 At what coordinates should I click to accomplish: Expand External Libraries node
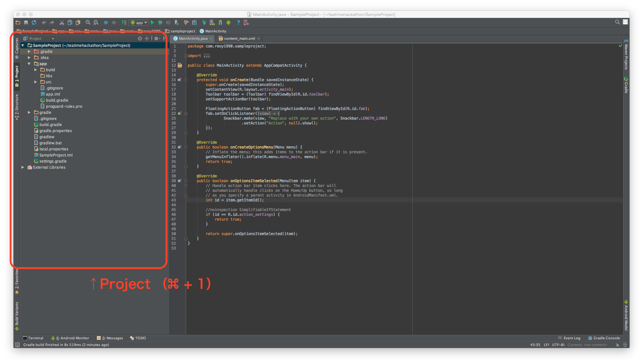click(23, 167)
